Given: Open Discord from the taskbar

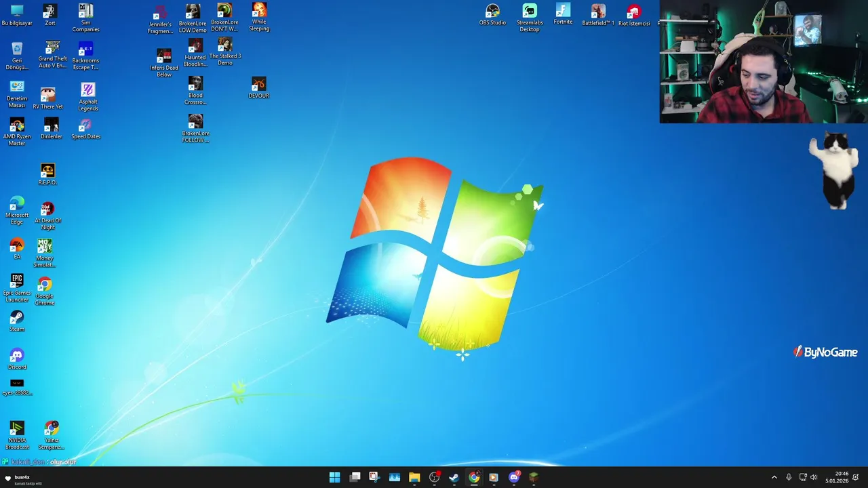Looking at the screenshot, I should (514, 477).
